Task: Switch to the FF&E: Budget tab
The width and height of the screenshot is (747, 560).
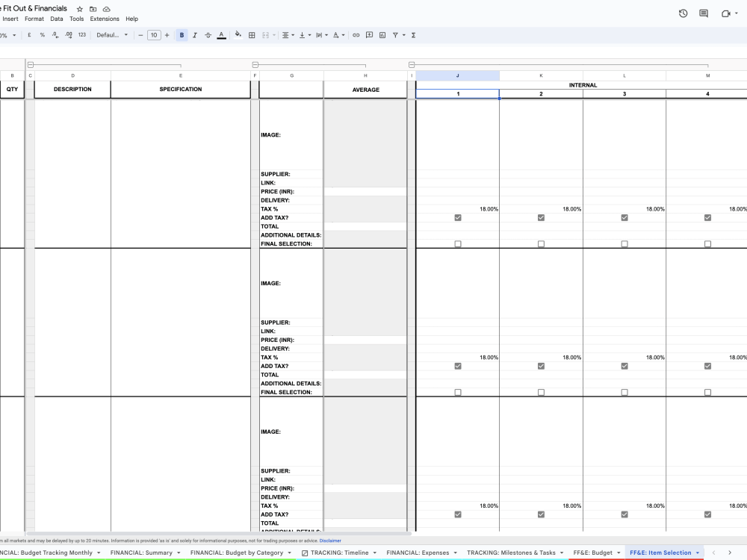Action: coord(594,553)
